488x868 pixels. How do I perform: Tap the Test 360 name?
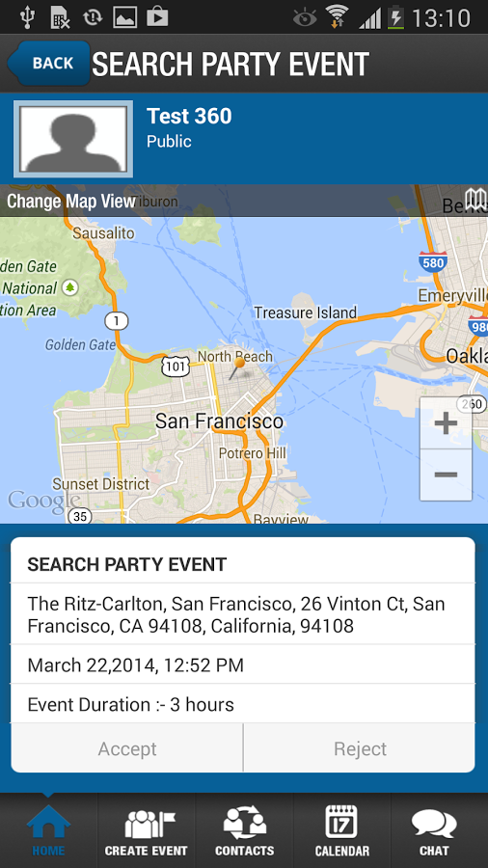coord(189,117)
